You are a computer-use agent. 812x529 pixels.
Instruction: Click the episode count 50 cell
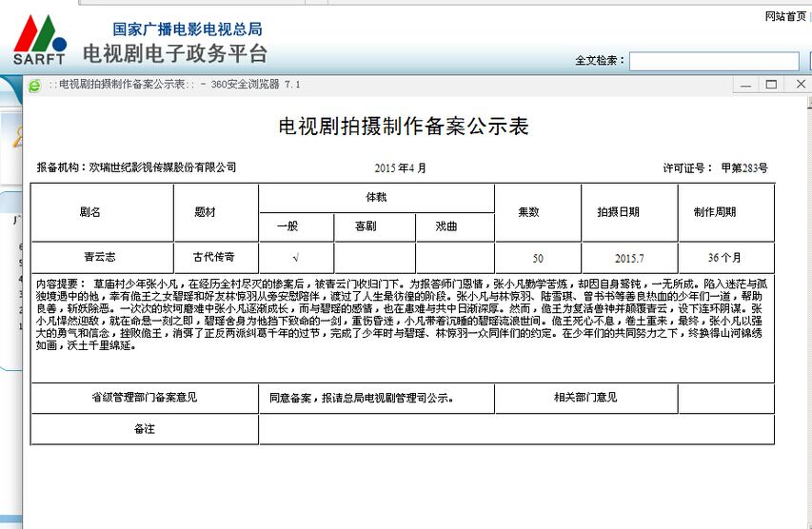tap(538, 258)
